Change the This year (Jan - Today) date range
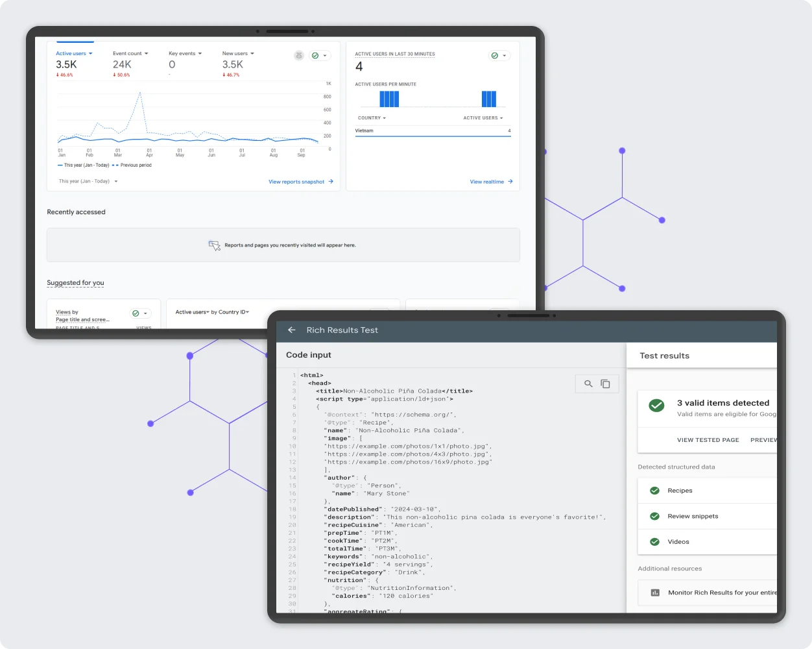 tap(88, 182)
